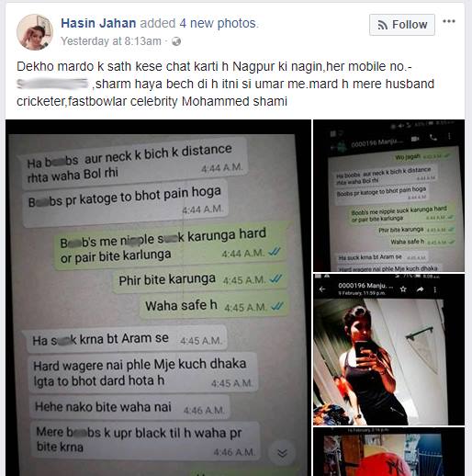This screenshot has height=476, width=472.
Task: Open the three-dot post options menu
Action: [449, 21]
